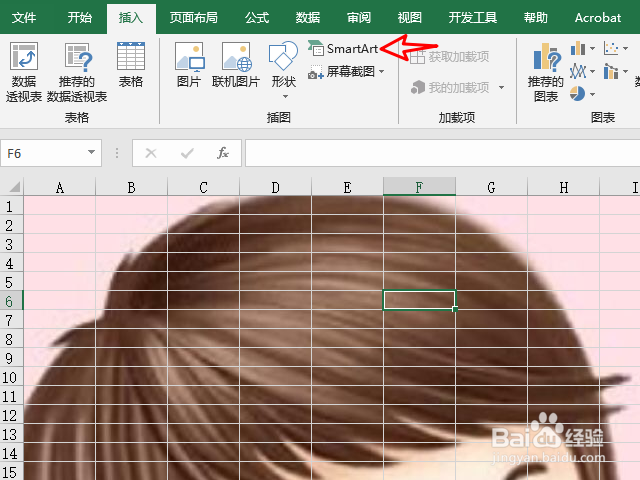Expand the line chart dropdown arrow
Screen dimensions: 640x480
(x=592, y=71)
